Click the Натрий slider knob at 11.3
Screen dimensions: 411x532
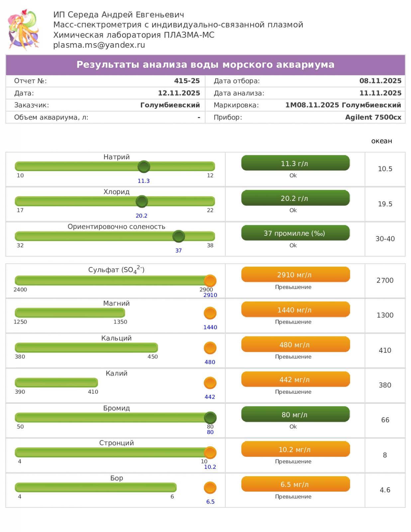144,167
